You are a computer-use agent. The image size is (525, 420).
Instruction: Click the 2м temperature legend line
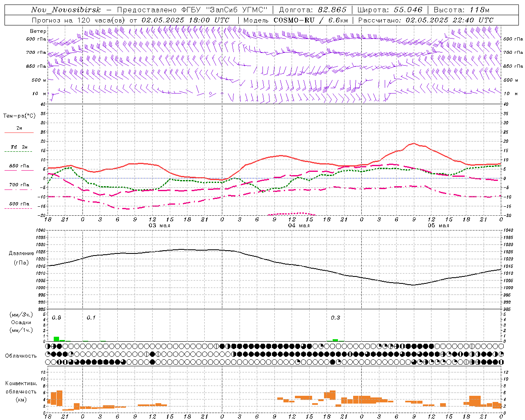(19, 130)
